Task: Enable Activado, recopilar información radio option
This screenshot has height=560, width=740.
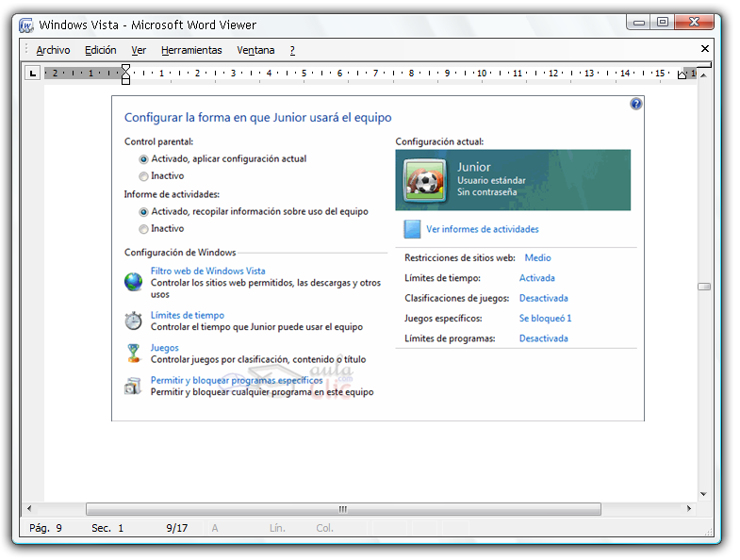Action: pos(143,212)
